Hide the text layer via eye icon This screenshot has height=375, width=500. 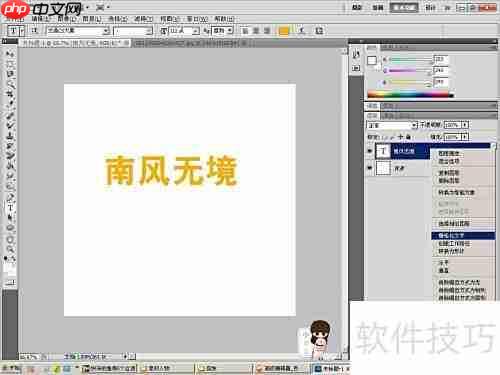pos(370,151)
